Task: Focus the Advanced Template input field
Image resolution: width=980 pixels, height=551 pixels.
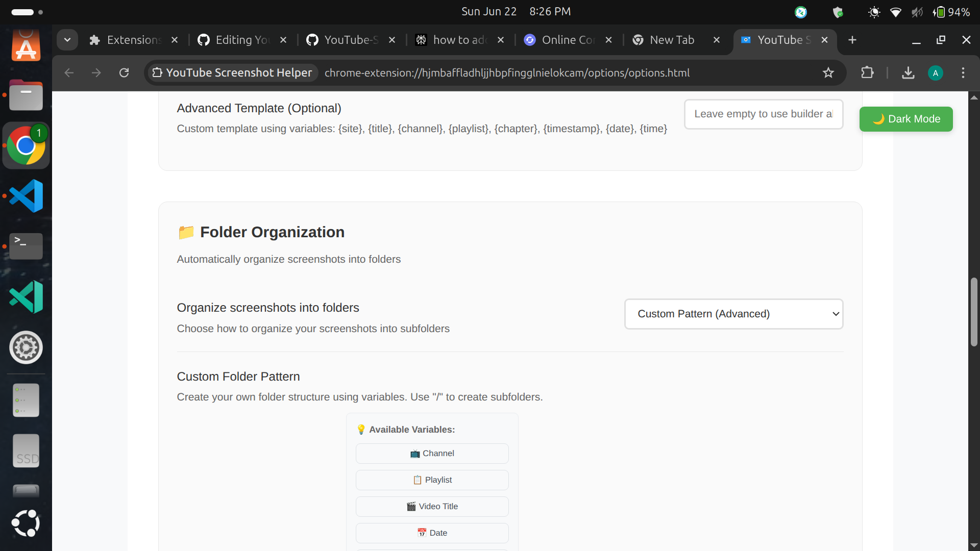Action: (763, 114)
